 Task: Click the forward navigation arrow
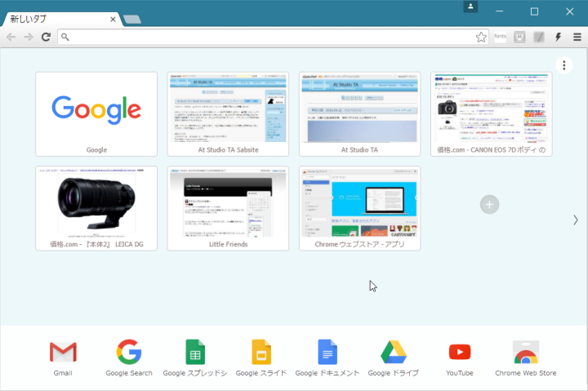29,37
